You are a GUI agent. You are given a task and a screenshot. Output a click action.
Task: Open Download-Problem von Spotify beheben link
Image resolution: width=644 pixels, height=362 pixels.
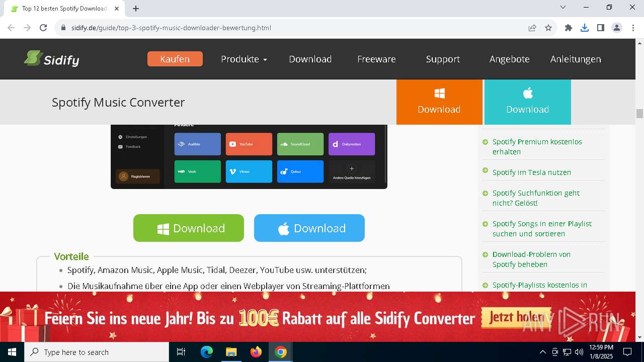pos(531,259)
